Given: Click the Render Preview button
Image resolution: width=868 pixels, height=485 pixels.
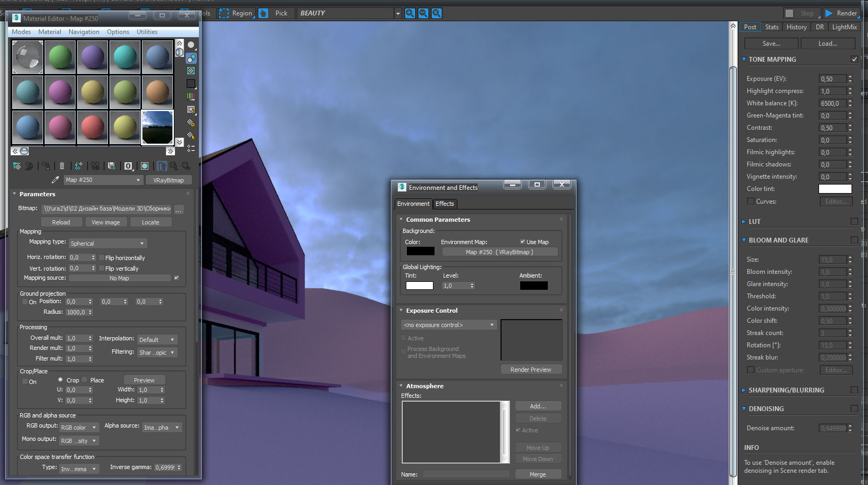Looking at the screenshot, I should pos(531,370).
